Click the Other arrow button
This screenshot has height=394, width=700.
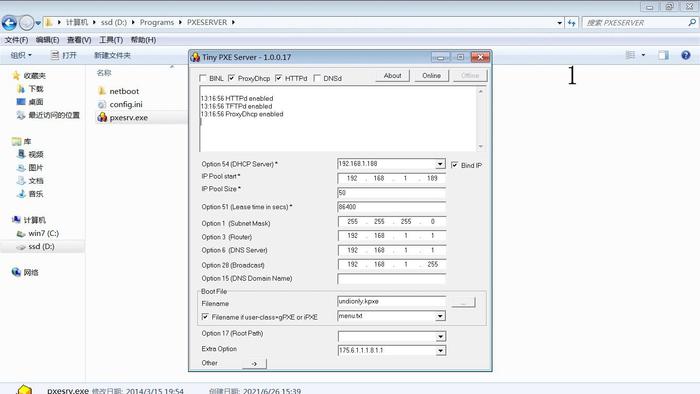(254, 364)
